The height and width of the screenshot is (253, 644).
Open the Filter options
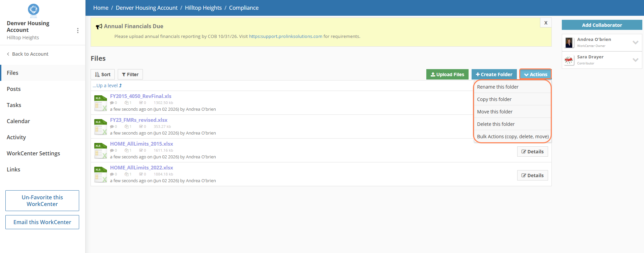130,74
